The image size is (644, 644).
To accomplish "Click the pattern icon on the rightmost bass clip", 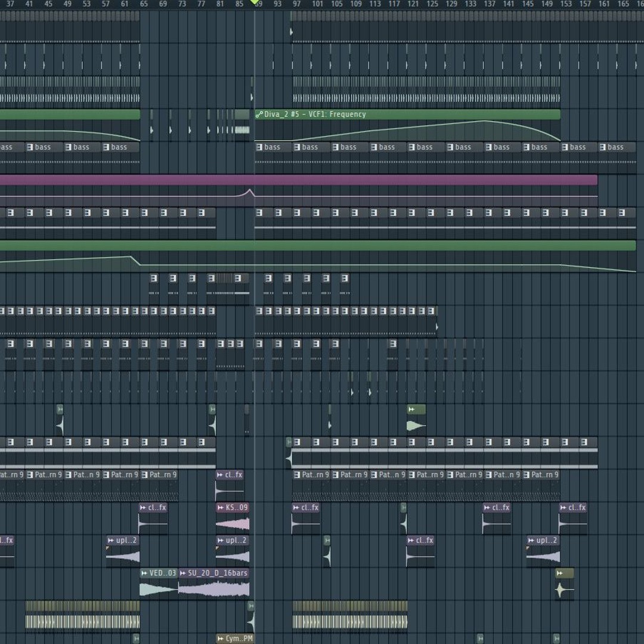I will click(x=603, y=147).
